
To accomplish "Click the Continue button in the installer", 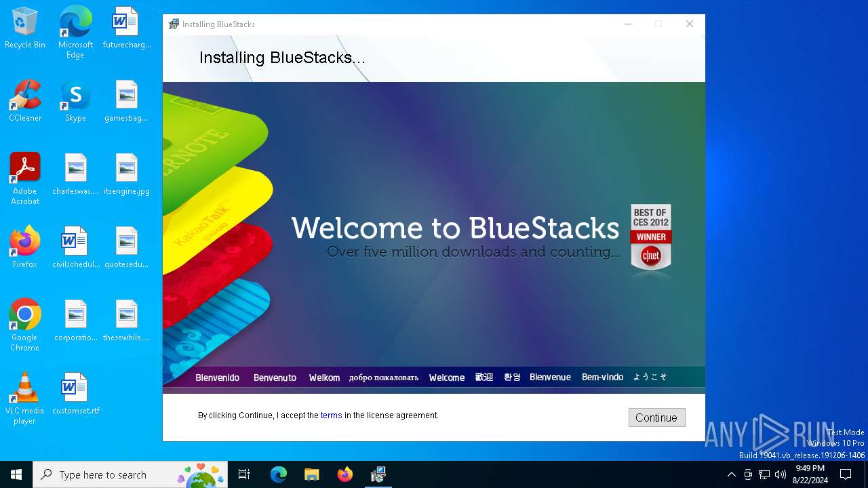I will coord(656,418).
